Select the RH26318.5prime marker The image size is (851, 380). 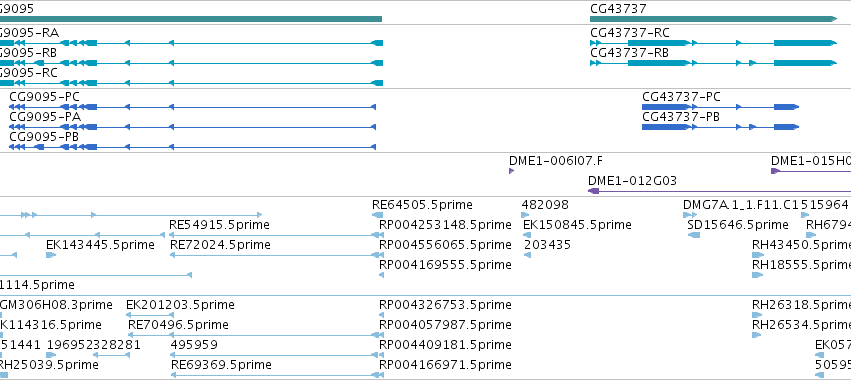(757, 315)
